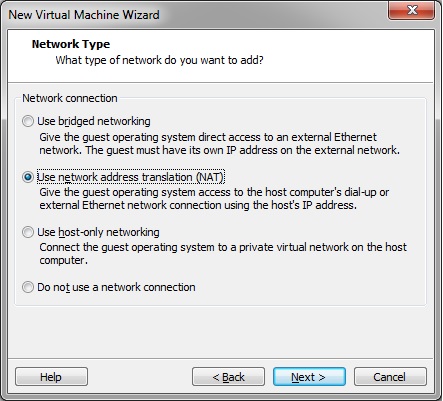Click the 'Use host-only networking' label text
443x401 pixels.
[98, 232]
